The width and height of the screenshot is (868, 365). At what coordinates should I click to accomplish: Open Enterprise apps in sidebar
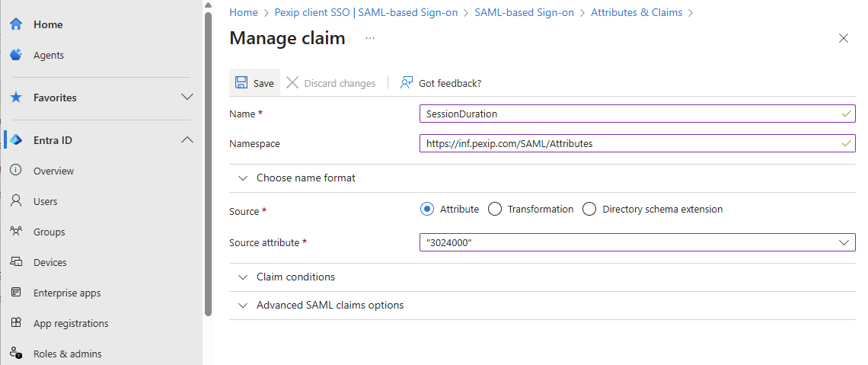point(66,293)
